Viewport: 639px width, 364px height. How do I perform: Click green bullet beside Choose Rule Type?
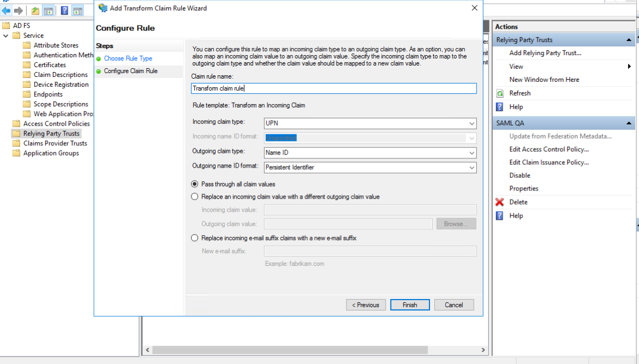point(99,59)
